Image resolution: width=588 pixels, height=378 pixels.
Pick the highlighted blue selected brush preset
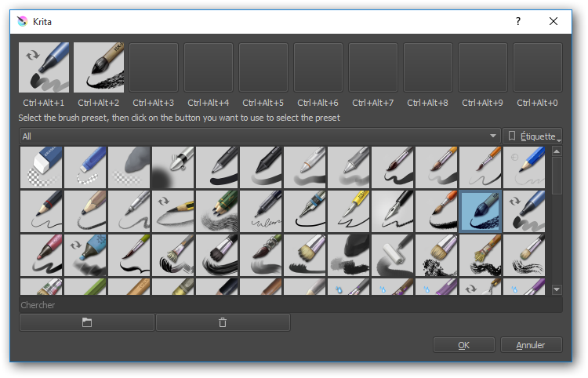(481, 211)
